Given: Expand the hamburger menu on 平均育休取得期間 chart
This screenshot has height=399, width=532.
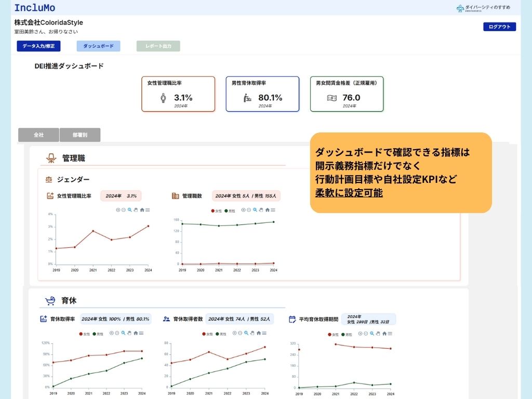Looking at the screenshot, I should (x=390, y=334).
